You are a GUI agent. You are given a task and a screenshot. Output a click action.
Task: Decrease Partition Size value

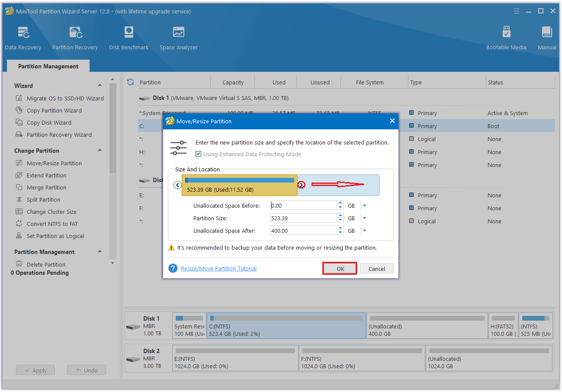(340, 220)
